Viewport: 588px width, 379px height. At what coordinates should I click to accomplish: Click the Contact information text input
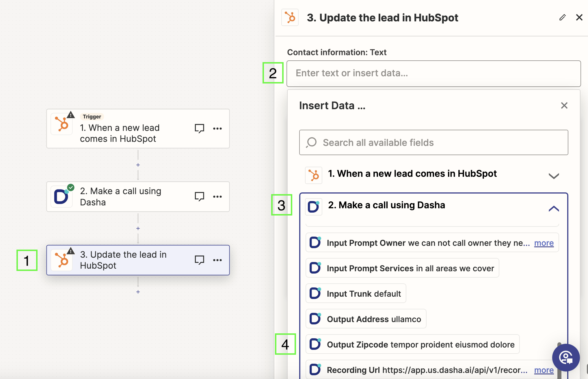pos(433,73)
